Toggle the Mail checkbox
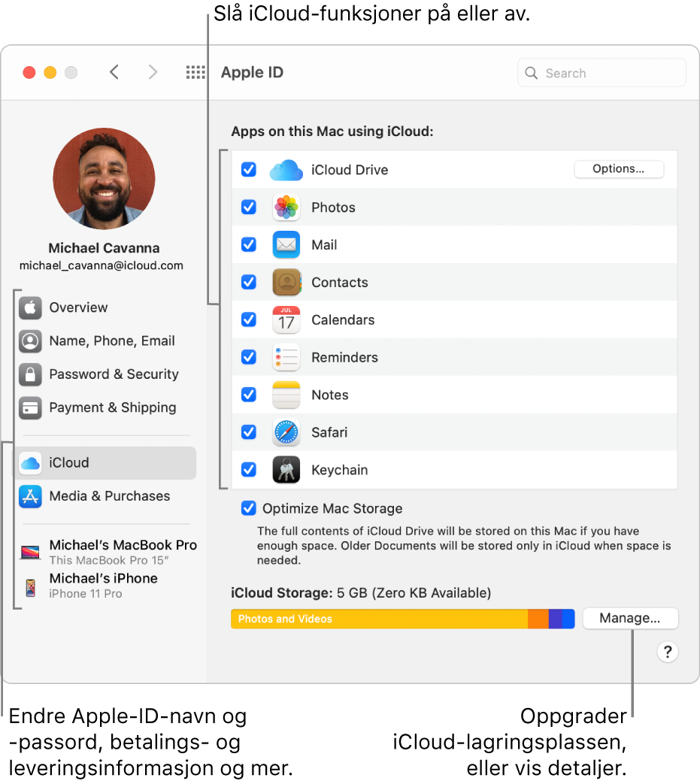Viewport: 700px width, 784px height. (249, 244)
